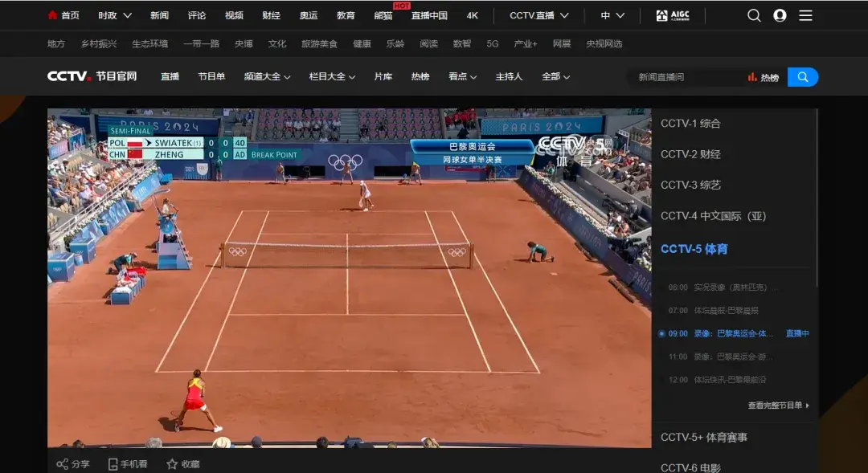Open the 地方 secondary link

56,43
